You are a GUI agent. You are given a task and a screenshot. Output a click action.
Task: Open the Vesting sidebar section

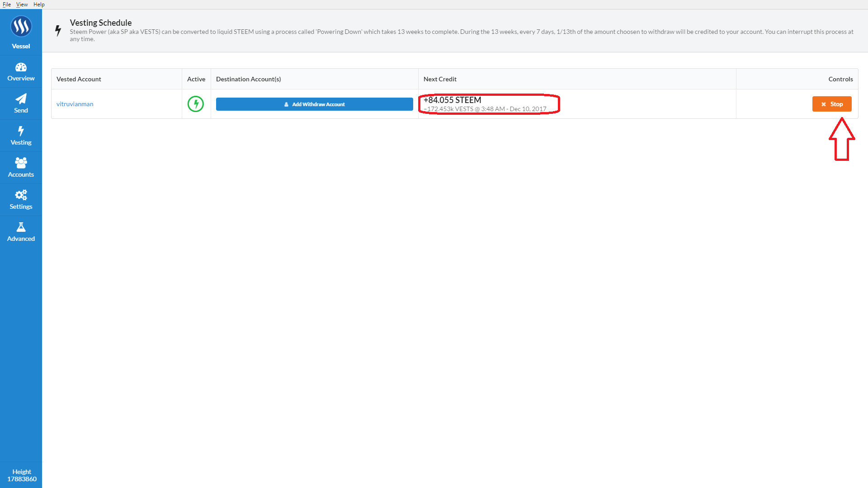pos(21,136)
